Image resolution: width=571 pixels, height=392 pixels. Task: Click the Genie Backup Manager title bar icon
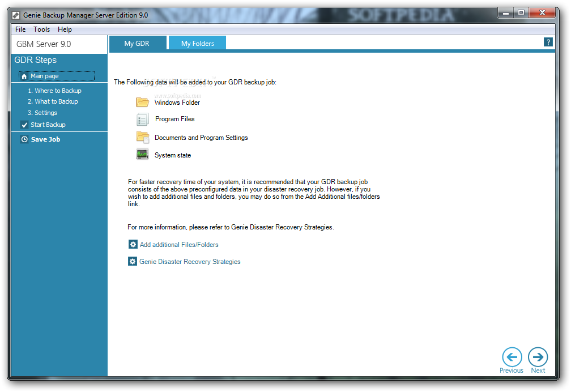click(16, 15)
